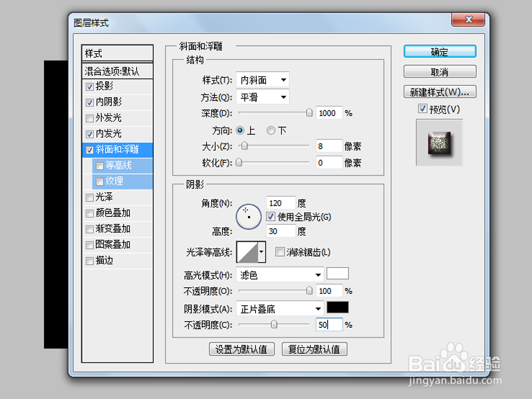Select the 光泽 style row label

(104, 197)
